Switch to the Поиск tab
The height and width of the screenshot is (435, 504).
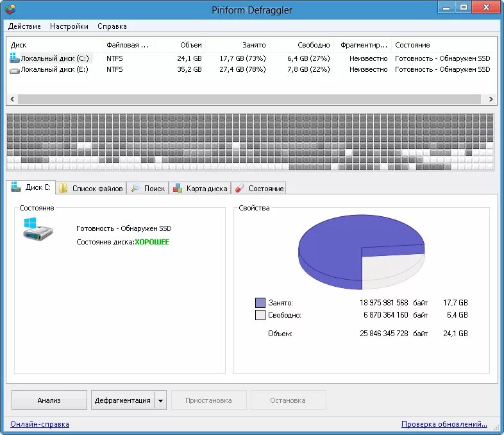click(148, 189)
